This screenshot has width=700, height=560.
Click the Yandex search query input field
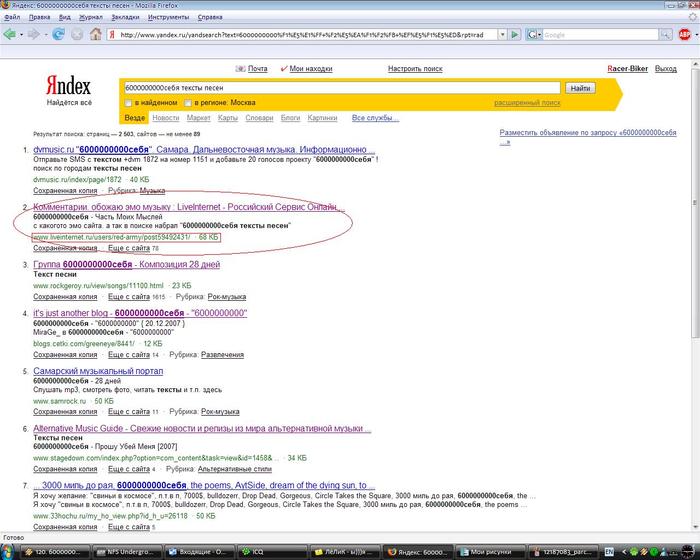click(x=342, y=88)
